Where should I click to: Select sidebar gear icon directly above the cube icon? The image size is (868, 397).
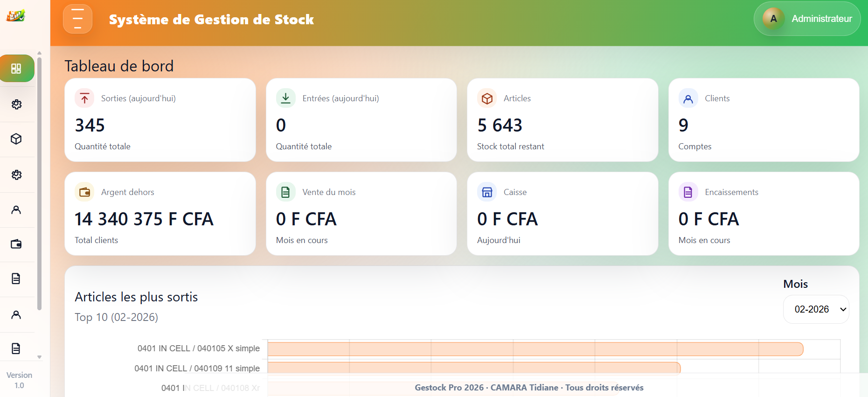[16, 104]
